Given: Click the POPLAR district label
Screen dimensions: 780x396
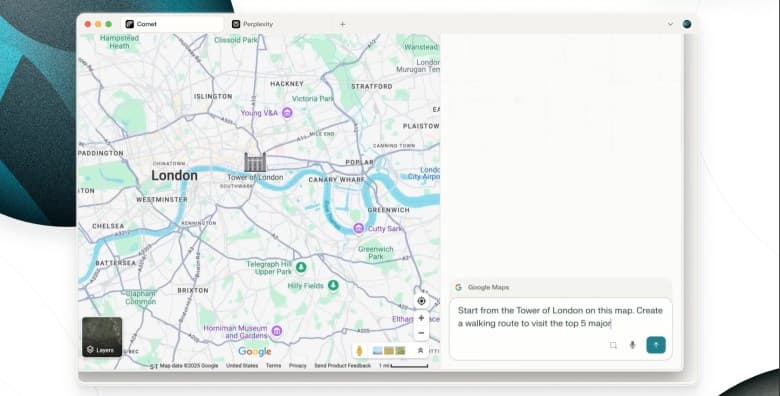Looking at the screenshot, I should [x=359, y=162].
